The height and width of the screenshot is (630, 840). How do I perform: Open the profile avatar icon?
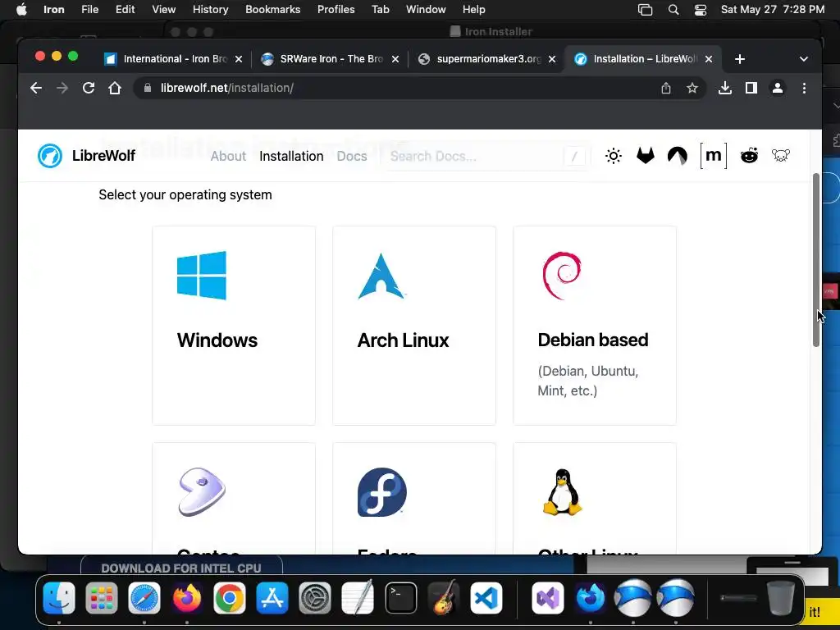(778, 88)
